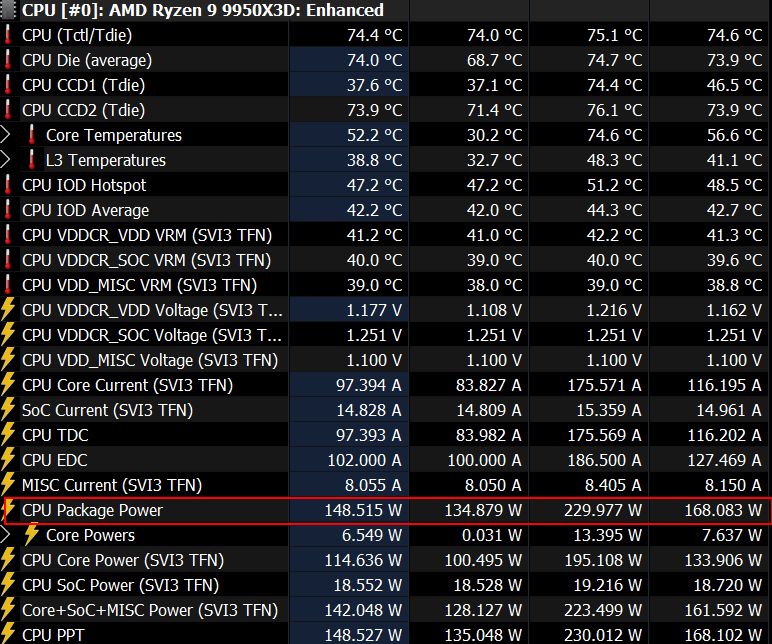
Task: Click the 97.394 A core current value
Action: (369, 385)
